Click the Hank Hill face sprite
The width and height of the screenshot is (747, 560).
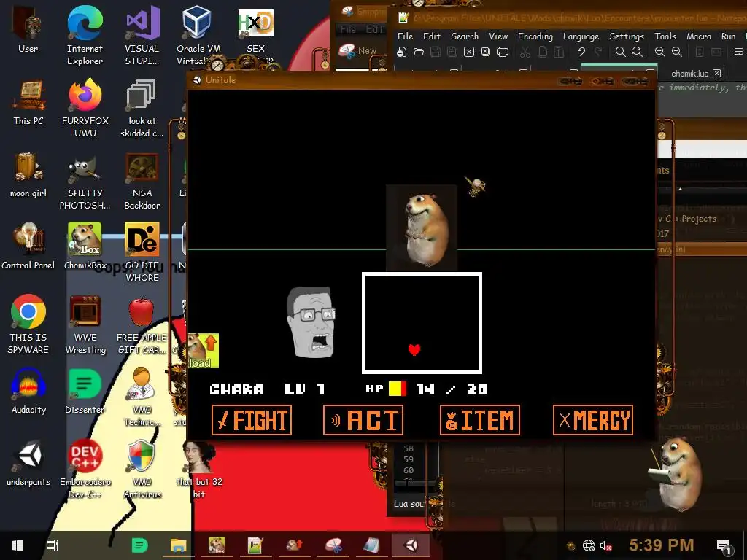click(311, 322)
